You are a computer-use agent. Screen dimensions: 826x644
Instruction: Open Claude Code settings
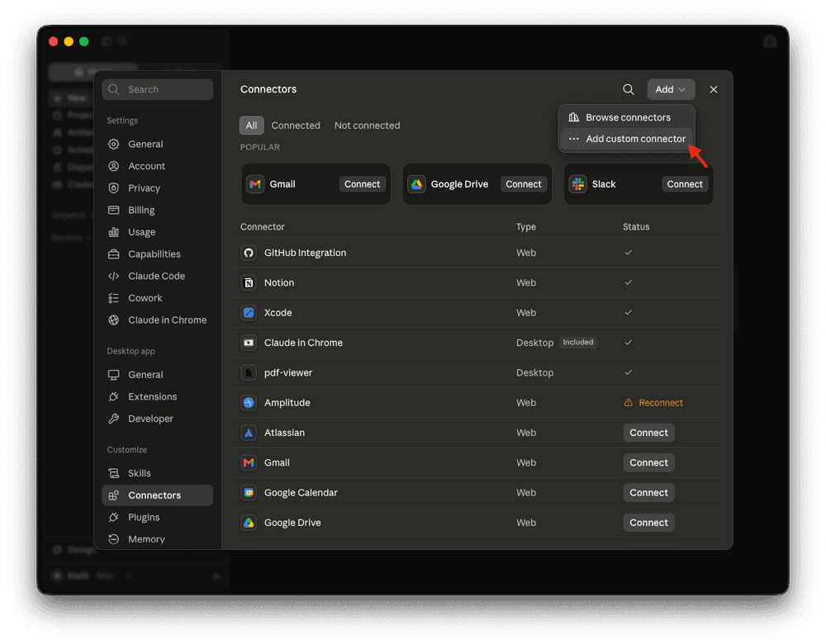coord(158,277)
